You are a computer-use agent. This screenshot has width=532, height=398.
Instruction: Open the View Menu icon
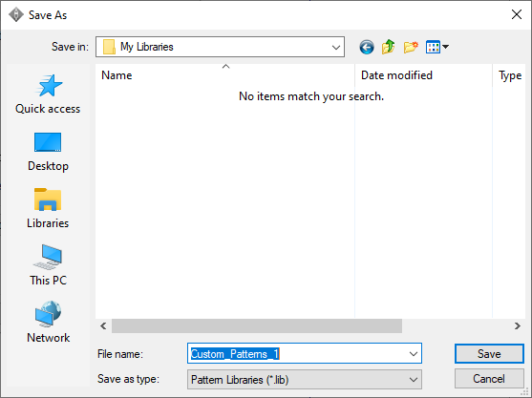(x=437, y=47)
